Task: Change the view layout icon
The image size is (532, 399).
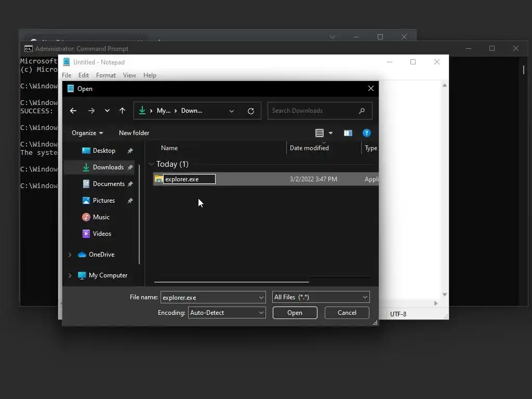Action: click(x=320, y=133)
